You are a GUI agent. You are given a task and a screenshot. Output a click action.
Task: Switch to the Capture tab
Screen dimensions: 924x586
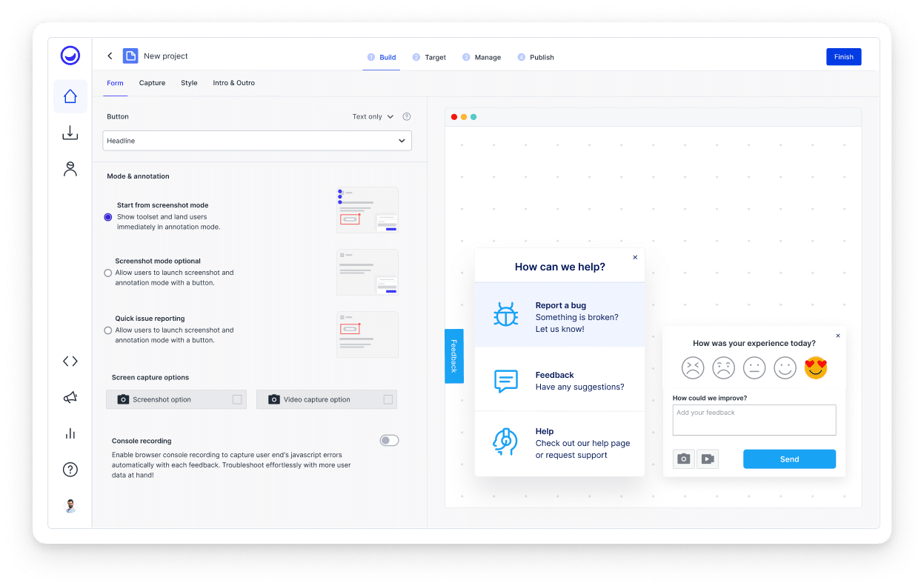pos(152,83)
